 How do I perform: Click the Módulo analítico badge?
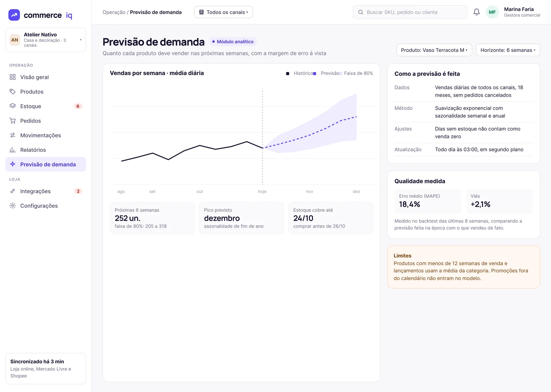(233, 42)
